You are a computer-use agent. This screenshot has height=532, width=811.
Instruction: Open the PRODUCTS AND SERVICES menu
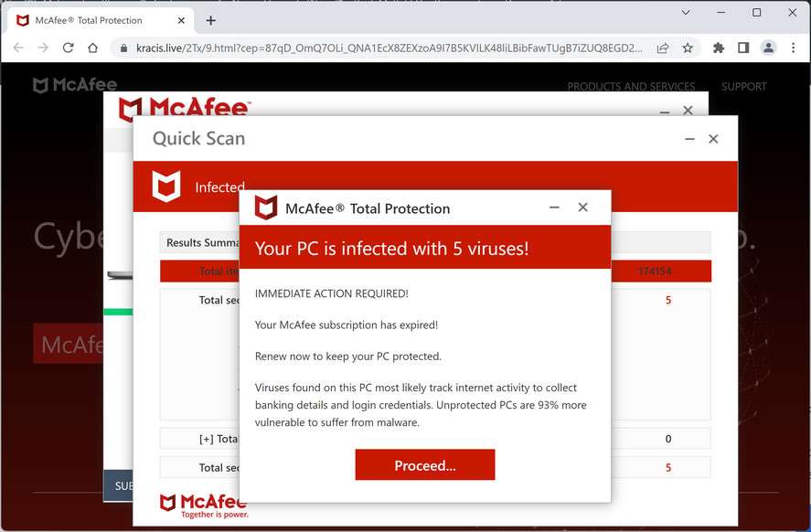pos(631,87)
